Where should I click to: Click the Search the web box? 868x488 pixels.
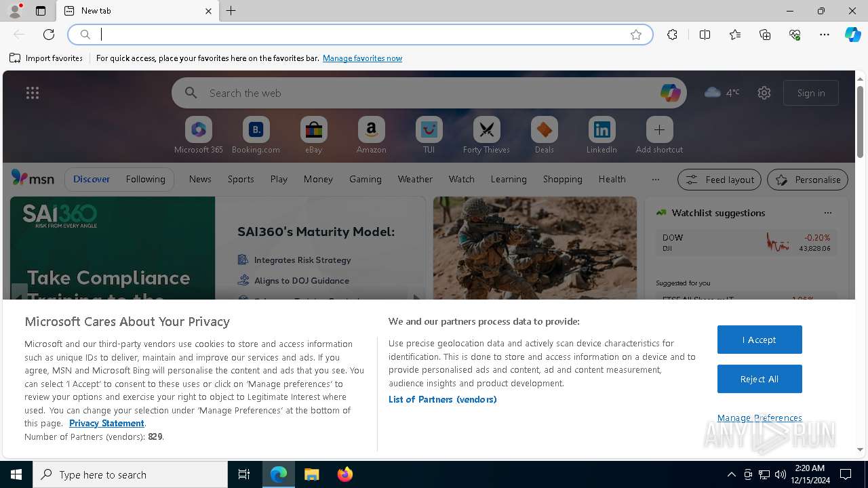(x=429, y=93)
